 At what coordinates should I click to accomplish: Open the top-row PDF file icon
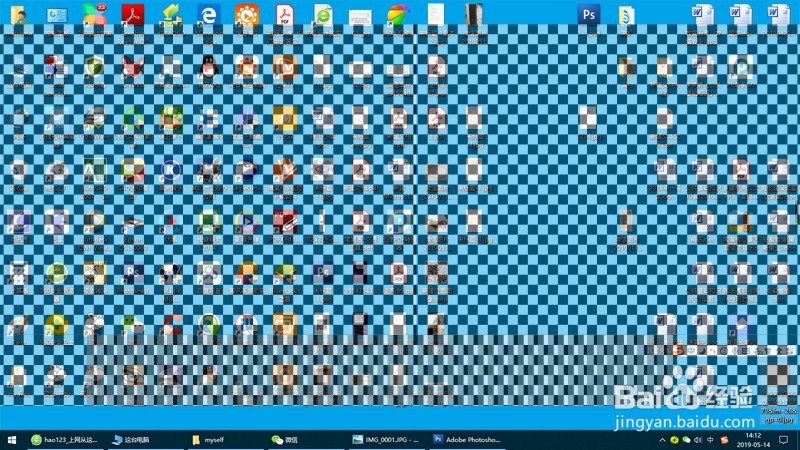(285, 15)
